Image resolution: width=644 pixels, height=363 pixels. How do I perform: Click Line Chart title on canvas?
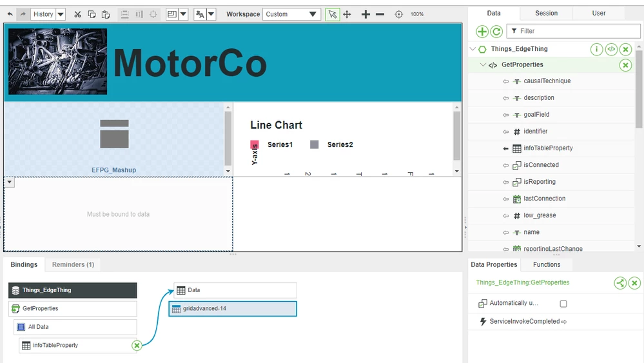click(277, 125)
